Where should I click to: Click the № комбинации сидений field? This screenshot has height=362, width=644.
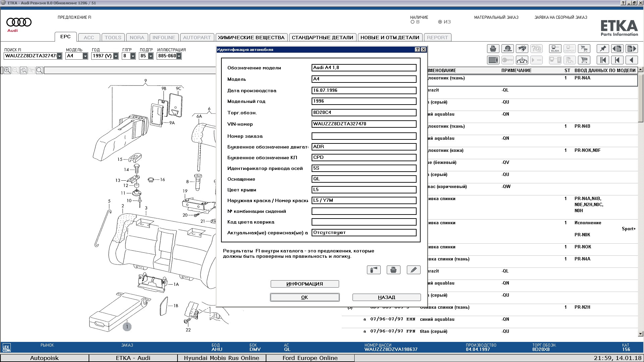click(364, 211)
